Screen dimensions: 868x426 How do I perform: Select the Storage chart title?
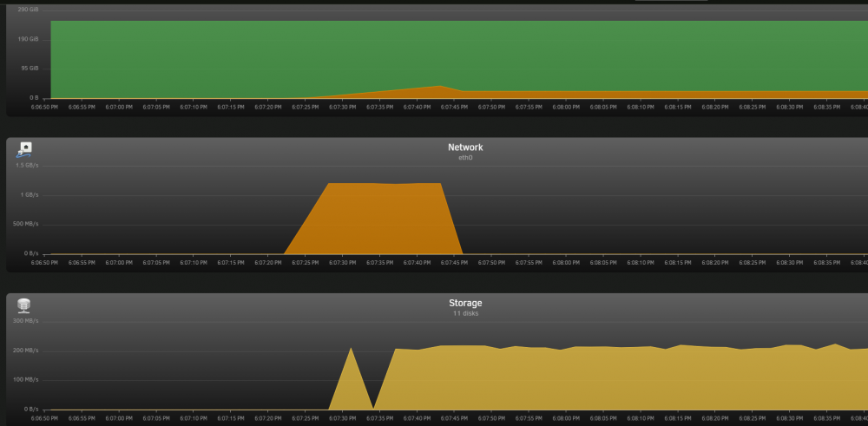click(465, 303)
